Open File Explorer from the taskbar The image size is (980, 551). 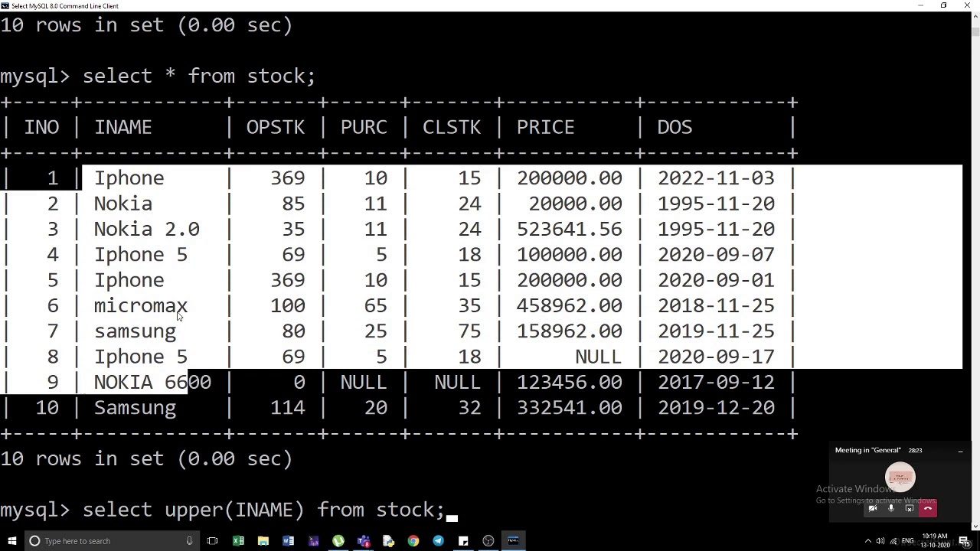pos(263,541)
